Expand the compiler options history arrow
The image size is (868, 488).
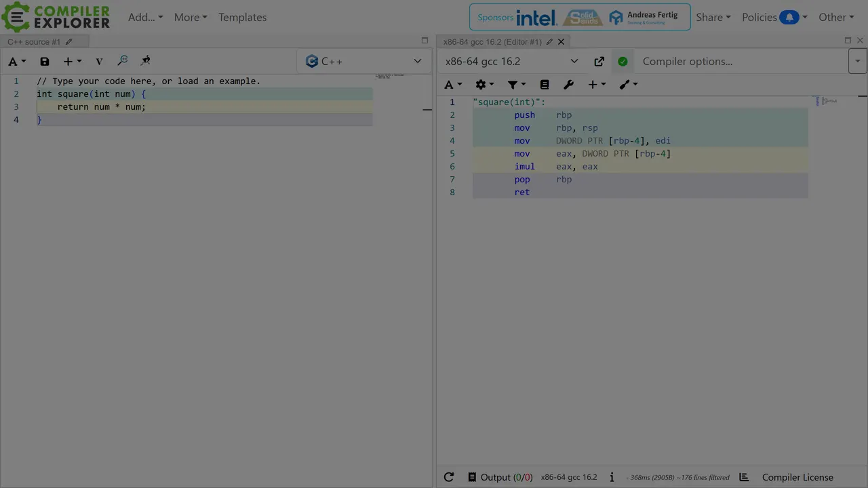point(857,62)
